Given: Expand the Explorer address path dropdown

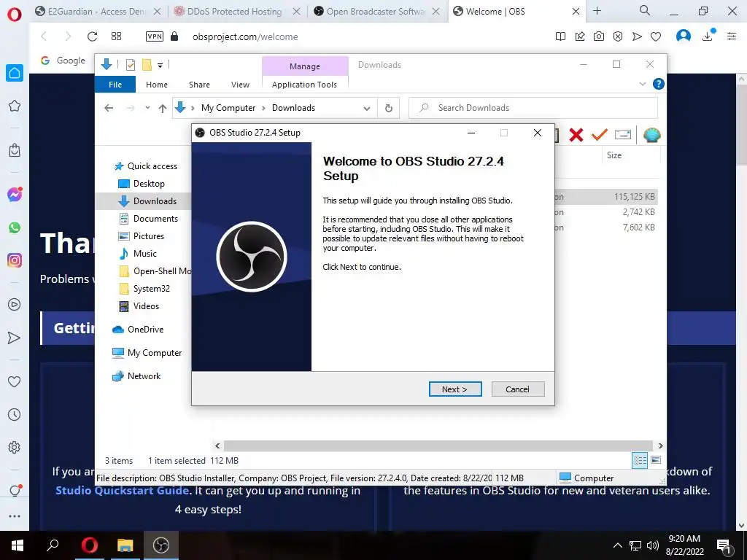Looking at the screenshot, I should (367, 108).
